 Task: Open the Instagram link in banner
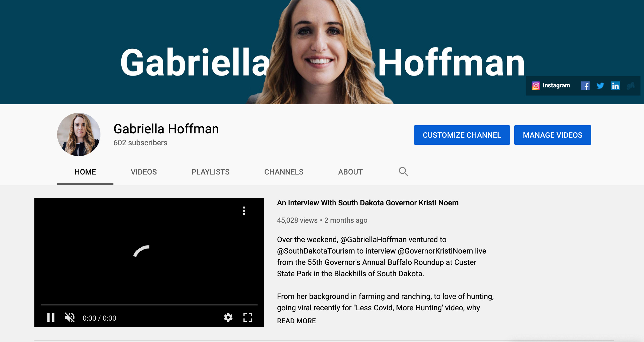pos(551,85)
